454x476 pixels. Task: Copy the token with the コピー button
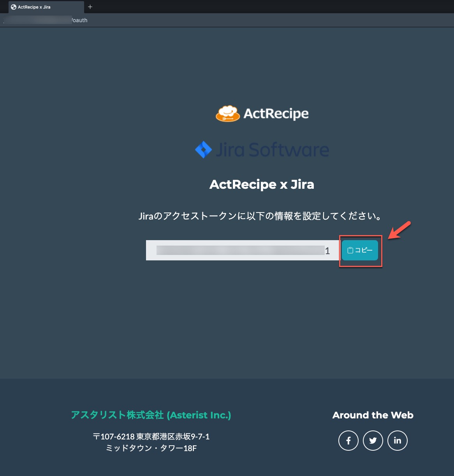point(360,250)
